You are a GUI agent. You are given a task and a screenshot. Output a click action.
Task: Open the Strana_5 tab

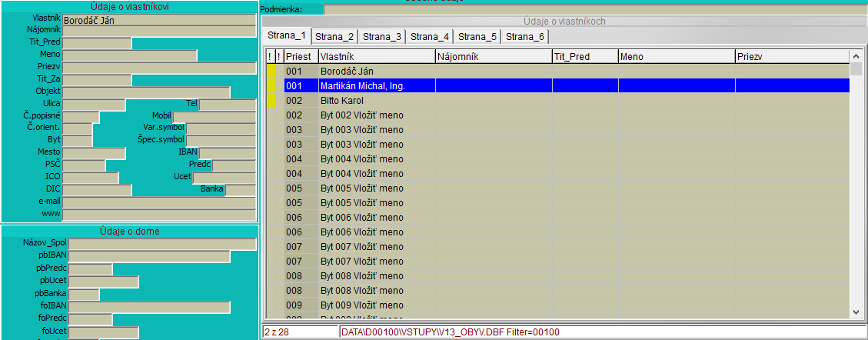(x=477, y=37)
